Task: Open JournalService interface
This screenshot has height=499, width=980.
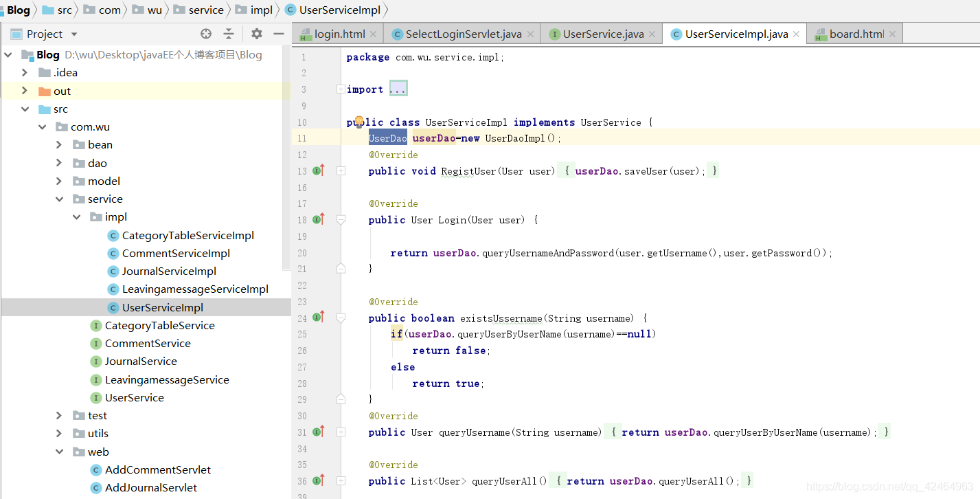Action: click(x=135, y=361)
